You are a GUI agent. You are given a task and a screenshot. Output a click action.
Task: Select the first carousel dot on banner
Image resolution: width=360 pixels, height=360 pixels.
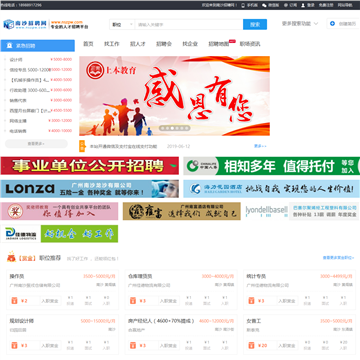[163, 128]
